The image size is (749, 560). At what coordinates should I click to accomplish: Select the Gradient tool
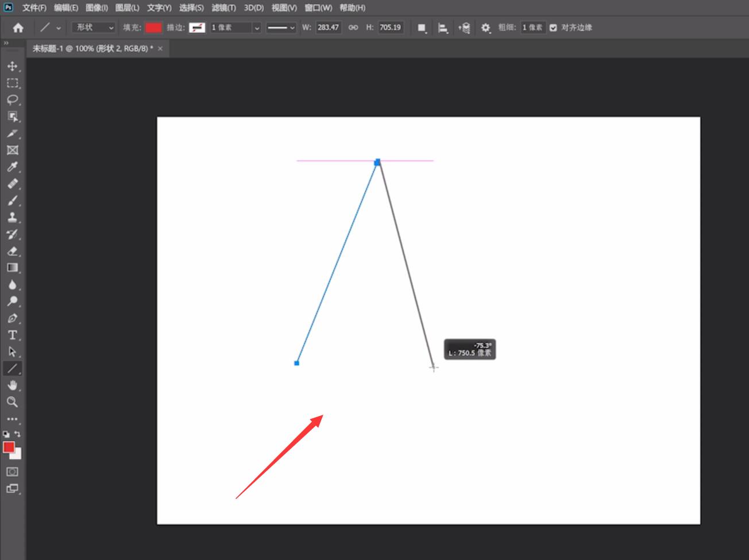point(12,268)
